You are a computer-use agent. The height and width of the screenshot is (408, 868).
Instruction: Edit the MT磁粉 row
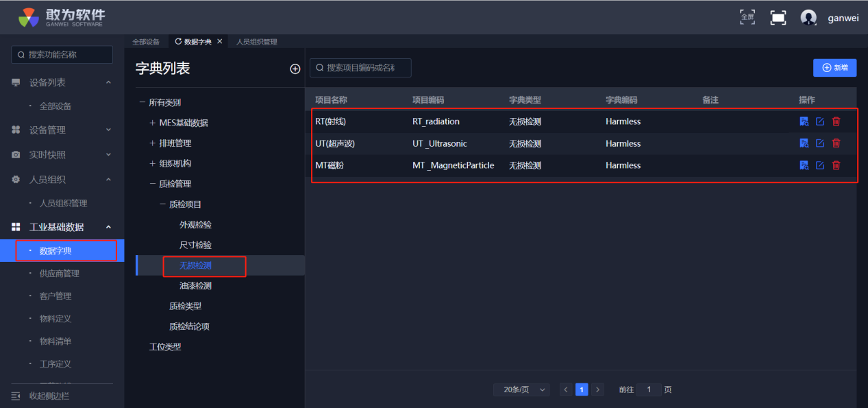click(x=820, y=165)
